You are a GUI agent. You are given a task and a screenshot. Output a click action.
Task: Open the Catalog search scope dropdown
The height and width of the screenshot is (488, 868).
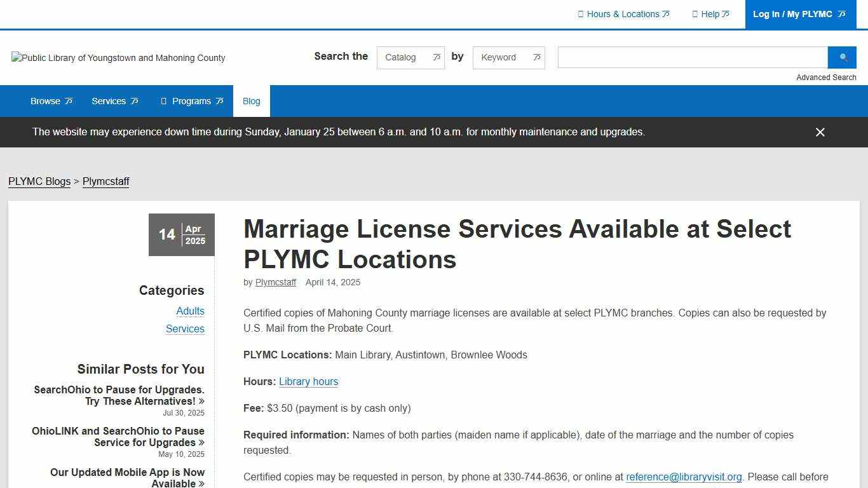tap(410, 57)
